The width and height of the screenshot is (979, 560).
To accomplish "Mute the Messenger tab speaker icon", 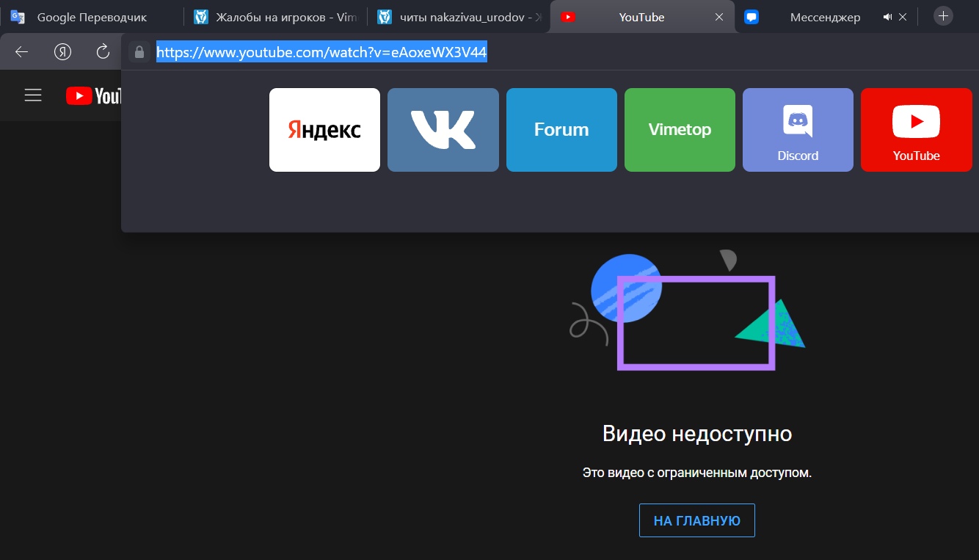I will pyautogui.click(x=887, y=17).
